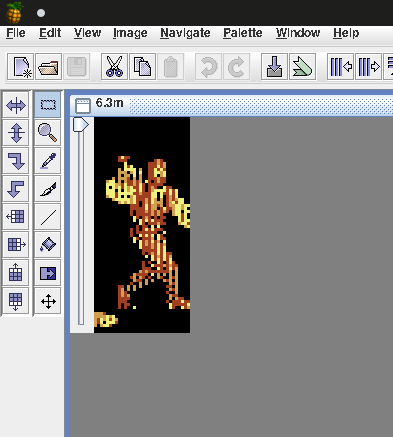Click the figure sprite on the tile canvas

[148, 233]
